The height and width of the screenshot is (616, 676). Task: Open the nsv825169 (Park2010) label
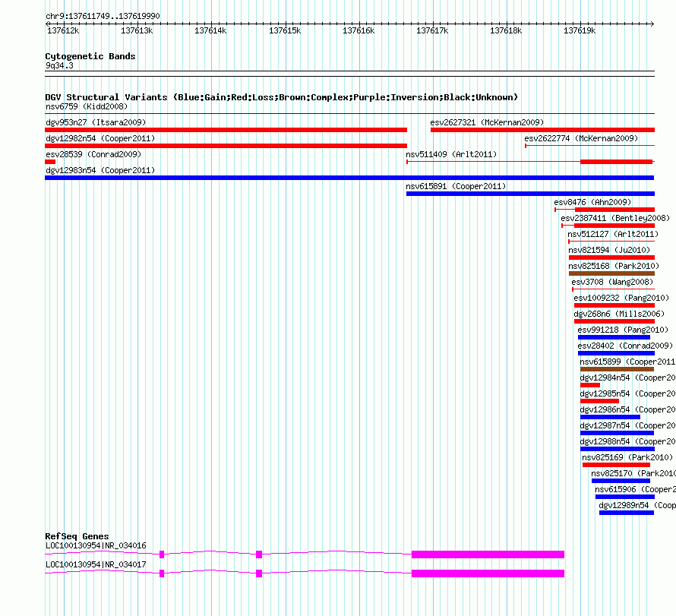(x=627, y=457)
